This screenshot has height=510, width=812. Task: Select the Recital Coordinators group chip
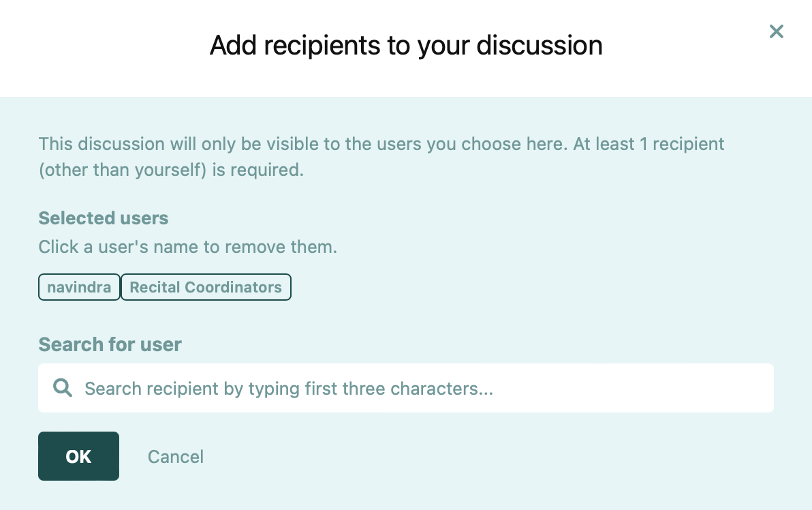pos(206,287)
